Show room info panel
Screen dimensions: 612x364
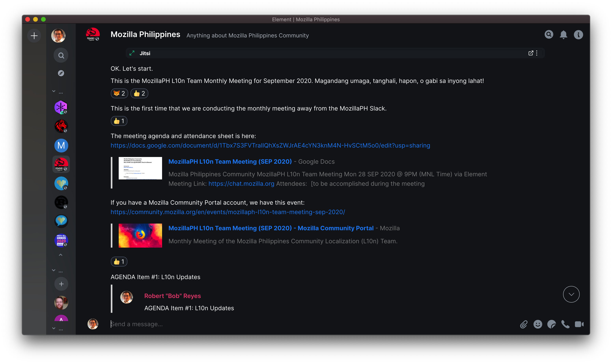(x=578, y=35)
